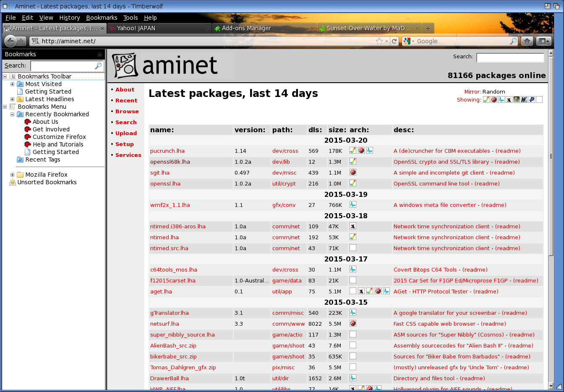
Task: Open the dev/cross path for c64tools_mos.lha
Action: [x=285, y=269]
